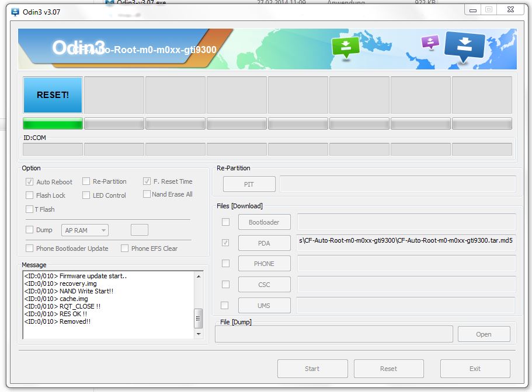Click the UMS file button

tap(265, 306)
